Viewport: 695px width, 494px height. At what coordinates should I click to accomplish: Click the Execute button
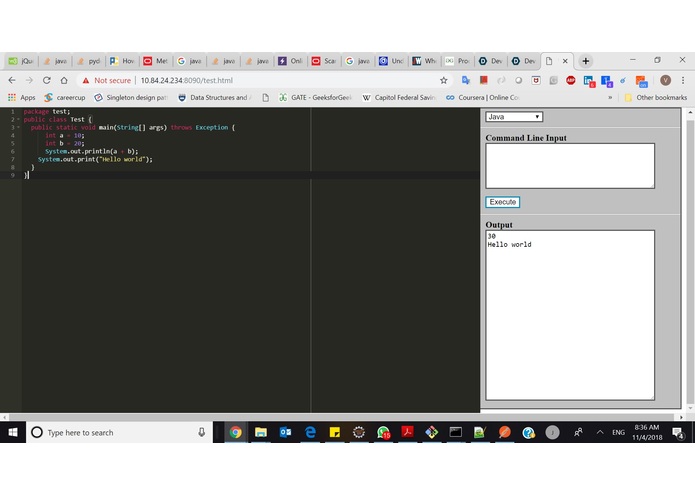(x=503, y=202)
